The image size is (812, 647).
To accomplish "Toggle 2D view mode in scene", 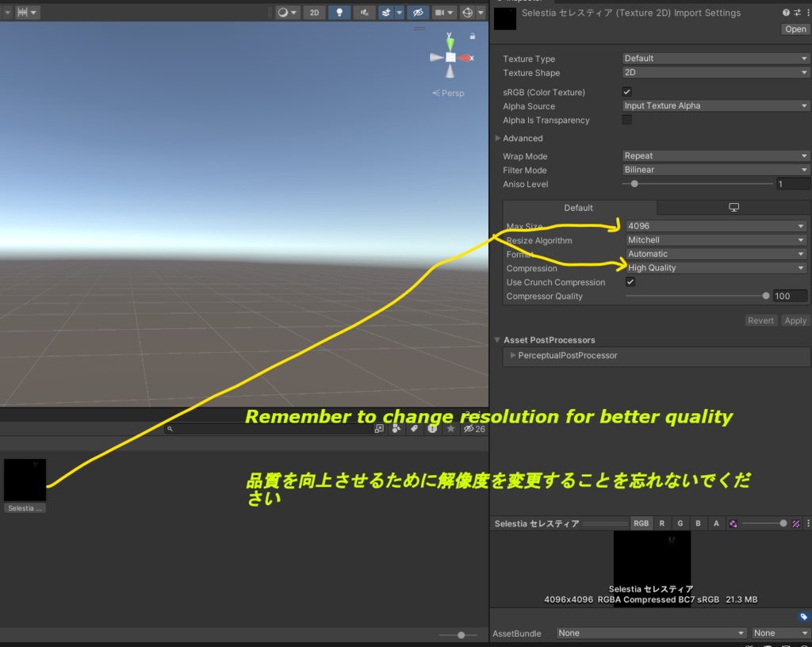I will (314, 13).
